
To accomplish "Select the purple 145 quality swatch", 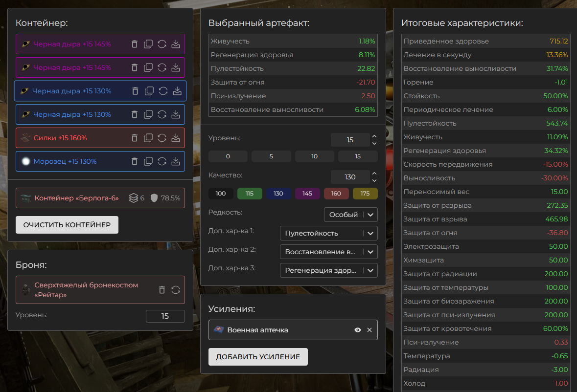I will click(x=307, y=194).
